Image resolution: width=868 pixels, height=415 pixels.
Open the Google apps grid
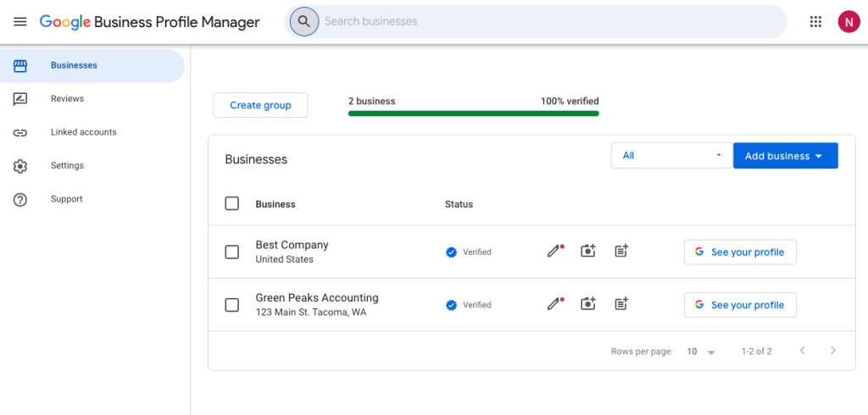815,21
